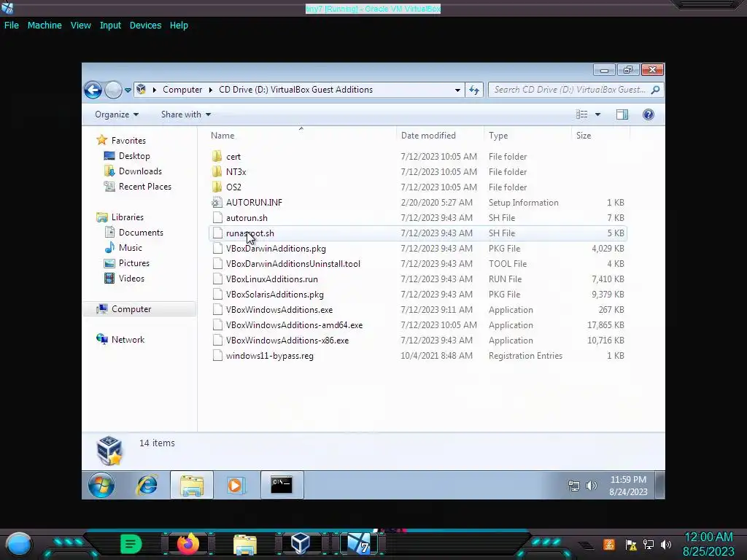The image size is (747, 560).
Task: Select the autorun.sh file
Action: pyautogui.click(x=417, y=217)
